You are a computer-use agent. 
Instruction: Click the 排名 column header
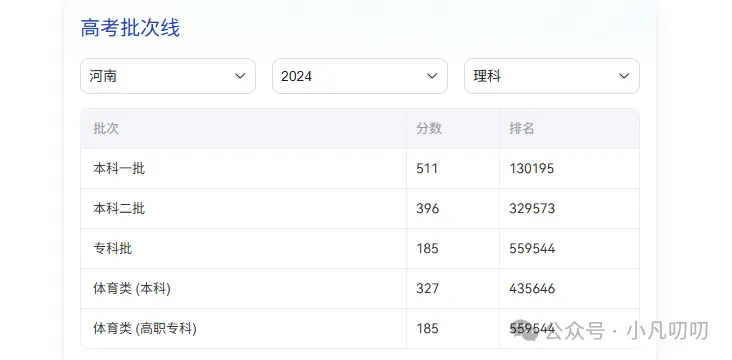(521, 128)
